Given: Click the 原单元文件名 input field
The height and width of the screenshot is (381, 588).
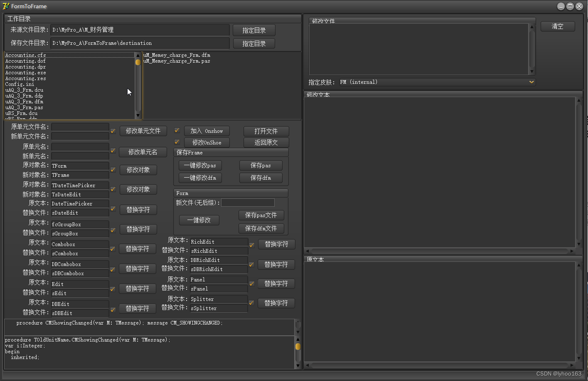Looking at the screenshot, I should 80,127.
